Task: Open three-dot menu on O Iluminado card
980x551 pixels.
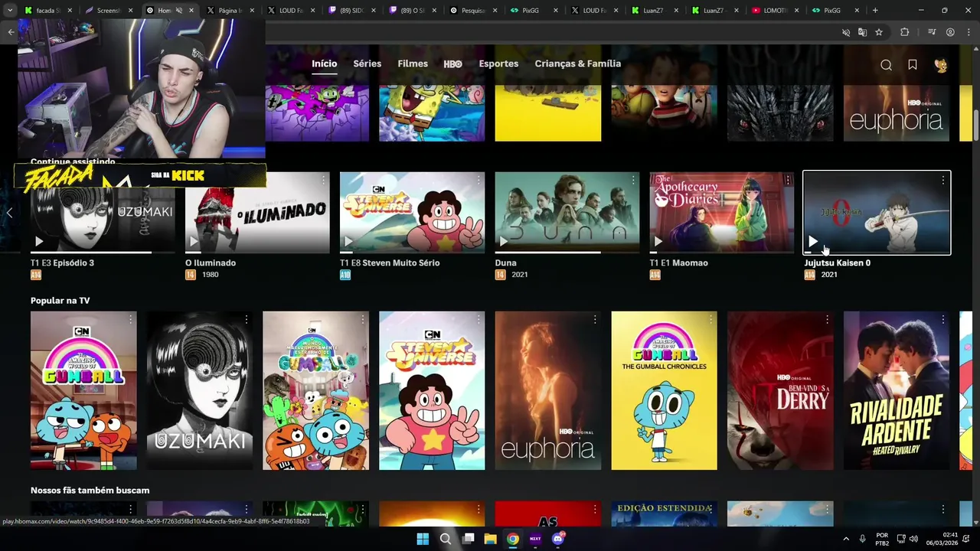Action: (323, 180)
